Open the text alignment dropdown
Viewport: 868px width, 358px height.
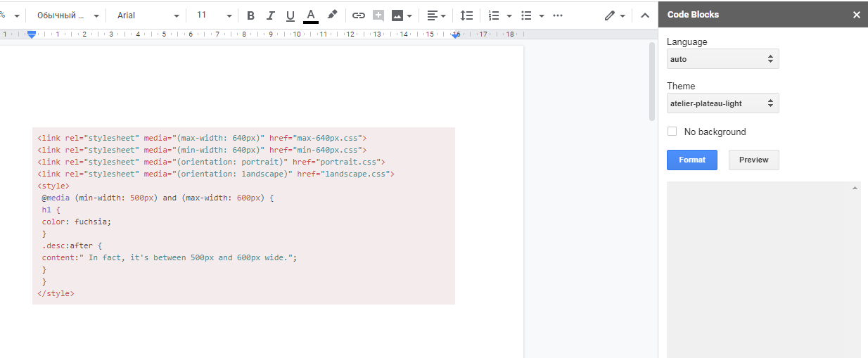coord(437,15)
